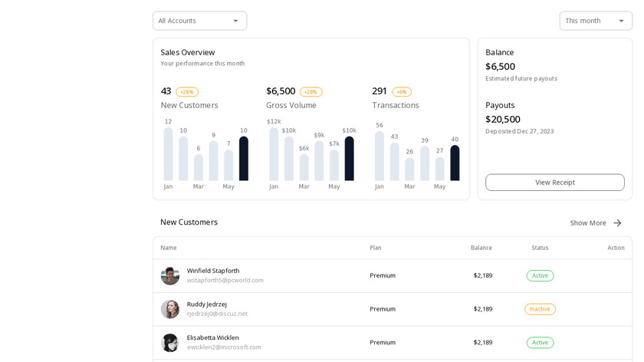Select Winfield Stapforth's avatar
This screenshot has width=644, height=362.
pos(169,275)
